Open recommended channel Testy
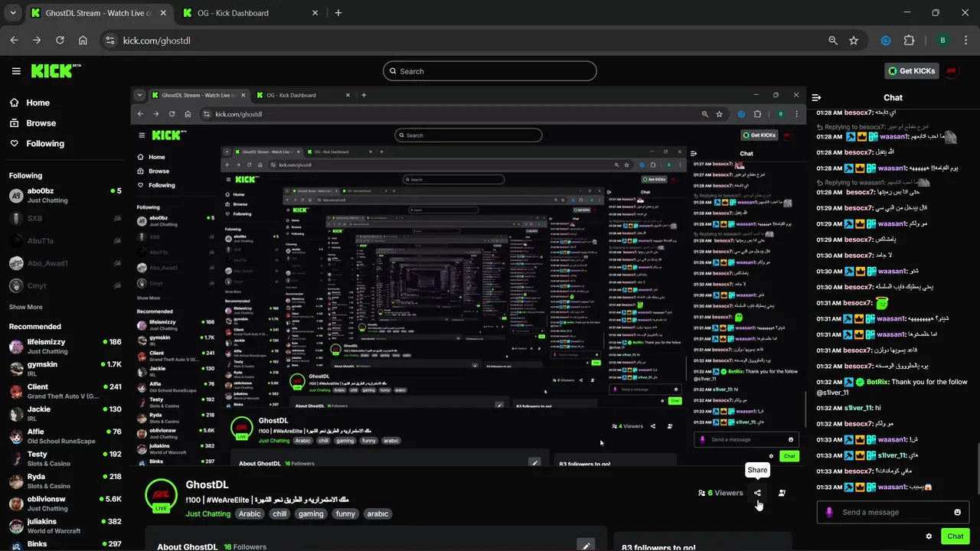Screen dimensions: 980x551 tap(64, 458)
